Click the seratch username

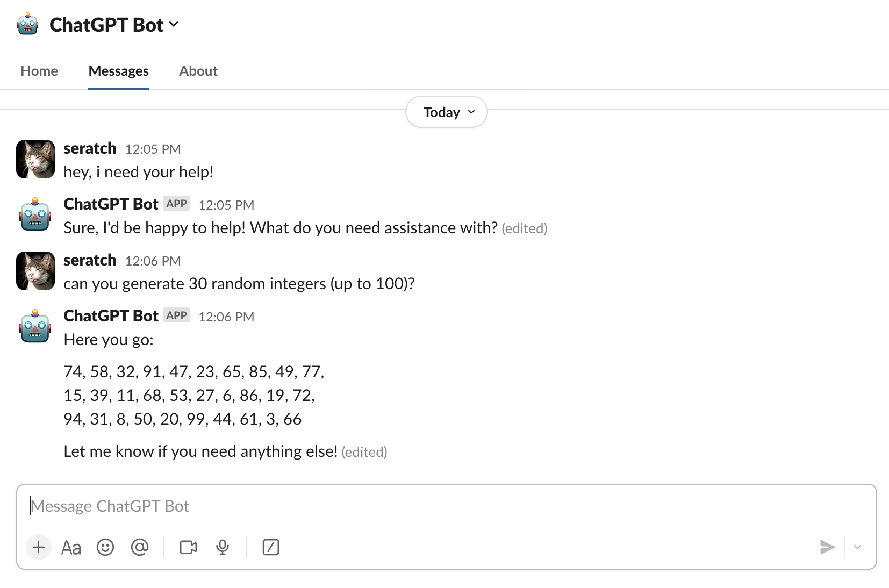click(90, 148)
